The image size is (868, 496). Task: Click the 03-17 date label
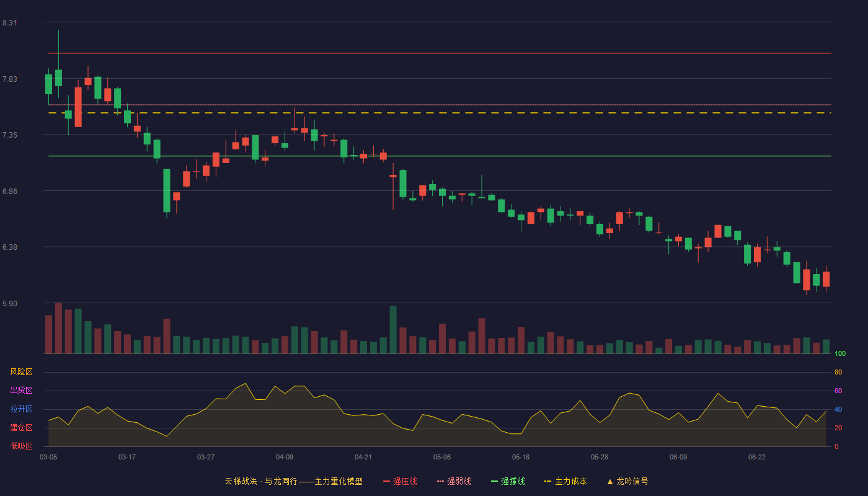click(x=127, y=457)
